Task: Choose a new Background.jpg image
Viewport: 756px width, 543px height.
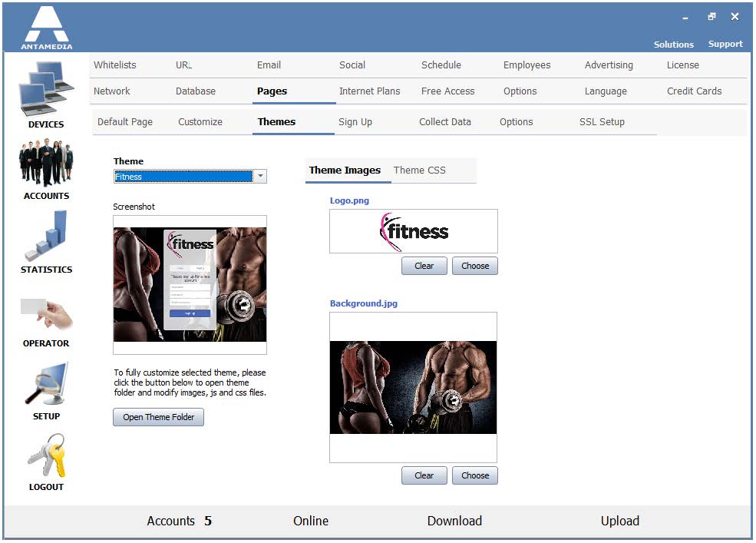Action: pyautogui.click(x=475, y=475)
